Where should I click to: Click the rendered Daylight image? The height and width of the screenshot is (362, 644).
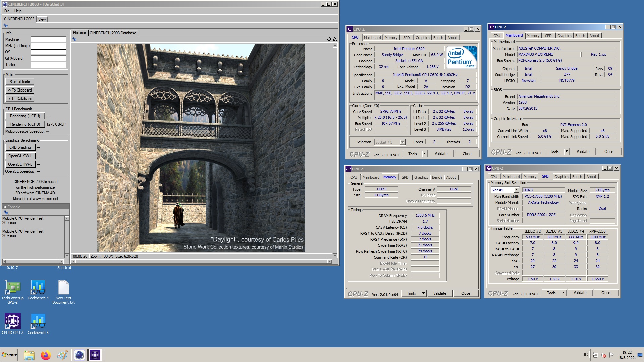(x=201, y=148)
